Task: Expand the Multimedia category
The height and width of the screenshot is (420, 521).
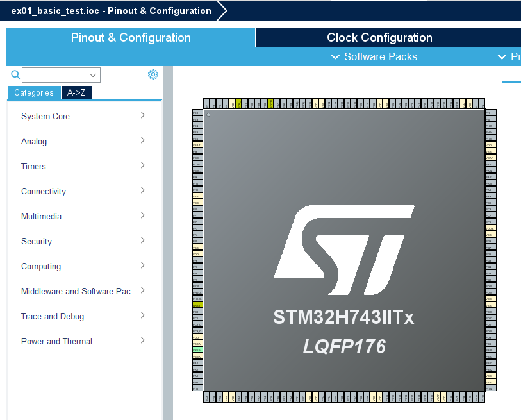Action: (84, 216)
